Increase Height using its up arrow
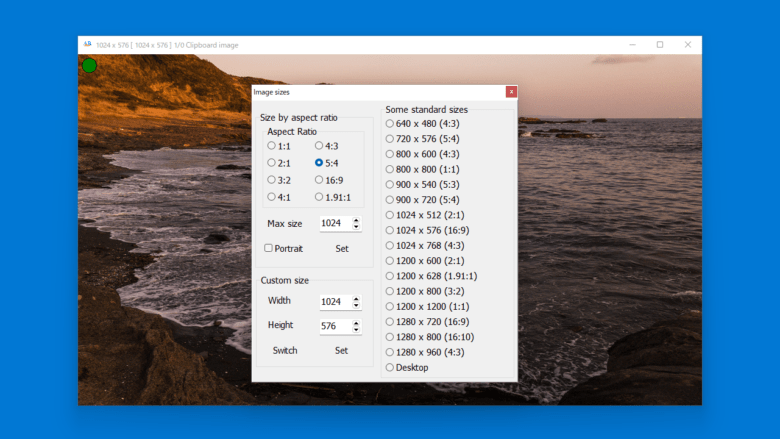Viewport: 780px width, 439px height. [x=356, y=323]
